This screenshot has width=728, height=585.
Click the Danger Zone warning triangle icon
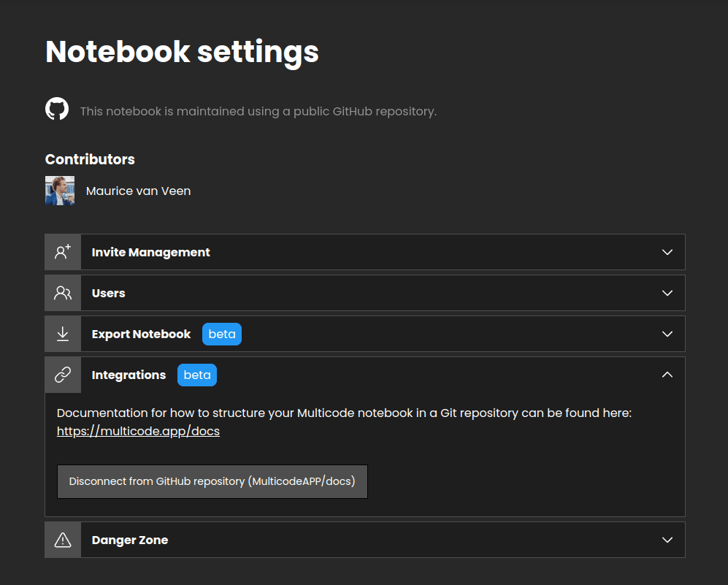[x=62, y=539]
